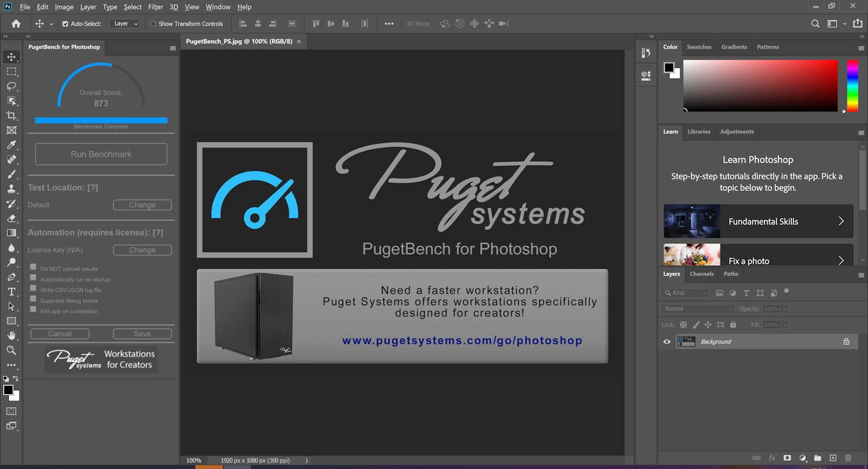Click the Share image icon

(858, 23)
